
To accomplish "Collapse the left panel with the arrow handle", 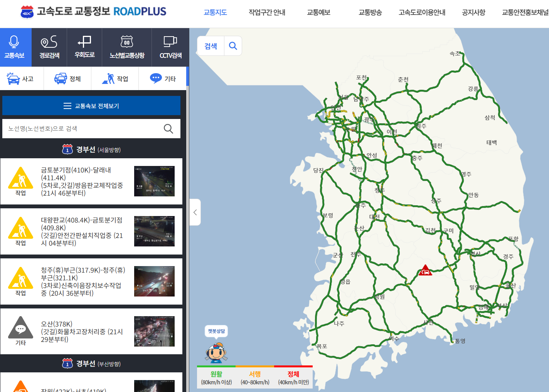I will [195, 212].
